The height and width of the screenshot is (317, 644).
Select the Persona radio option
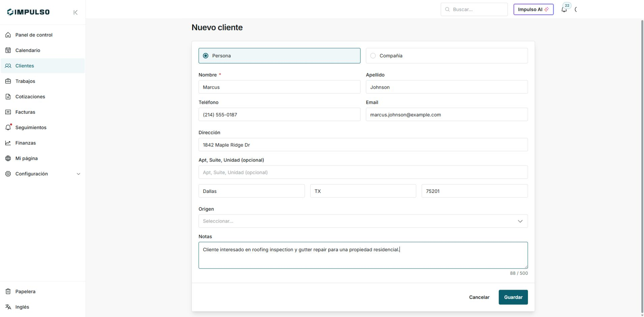tap(279, 56)
